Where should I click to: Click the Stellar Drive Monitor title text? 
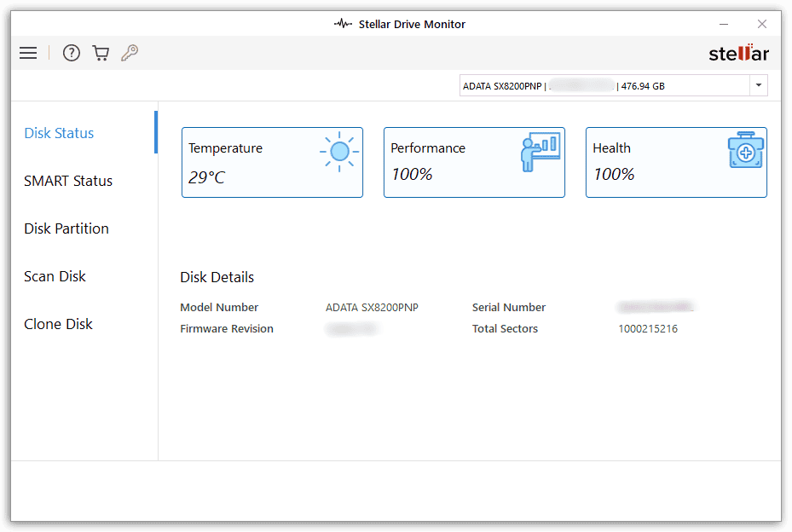412,24
